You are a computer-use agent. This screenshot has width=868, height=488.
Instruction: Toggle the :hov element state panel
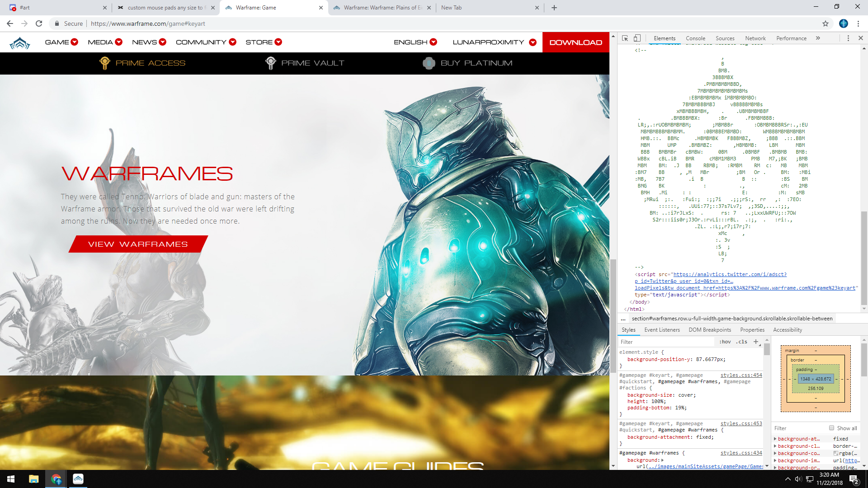tap(725, 342)
